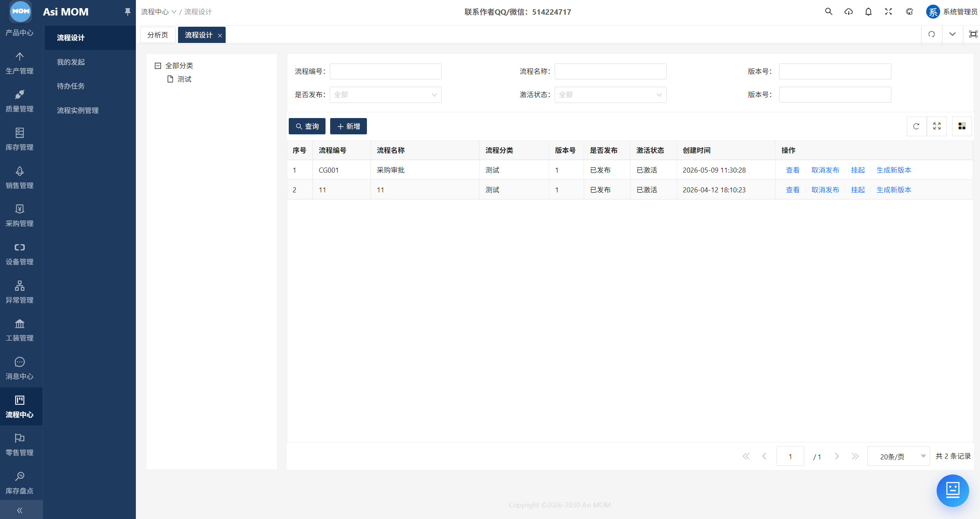This screenshot has width=980, height=519.
Task: Open the 20条/页 page size dropdown
Action: click(x=898, y=456)
